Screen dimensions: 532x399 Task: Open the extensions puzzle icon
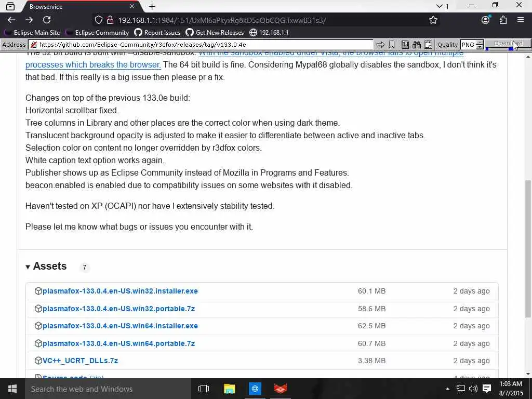[x=503, y=20]
